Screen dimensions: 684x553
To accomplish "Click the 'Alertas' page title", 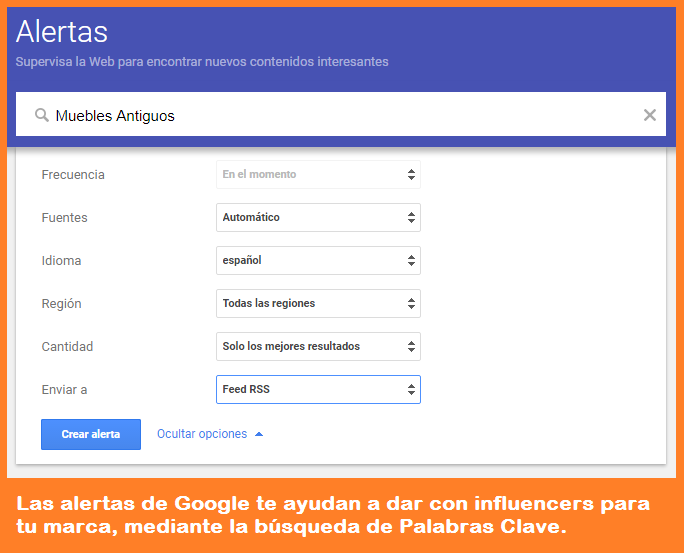I will click(x=62, y=31).
